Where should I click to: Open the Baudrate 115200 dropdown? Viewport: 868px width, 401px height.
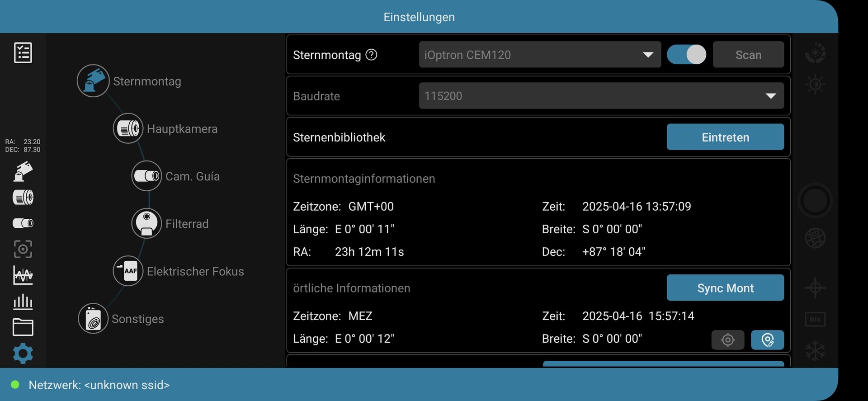(601, 96)
